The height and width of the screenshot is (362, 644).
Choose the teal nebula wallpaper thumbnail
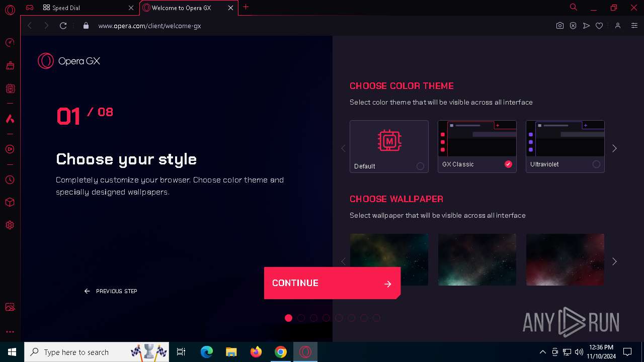pos(477,259)
